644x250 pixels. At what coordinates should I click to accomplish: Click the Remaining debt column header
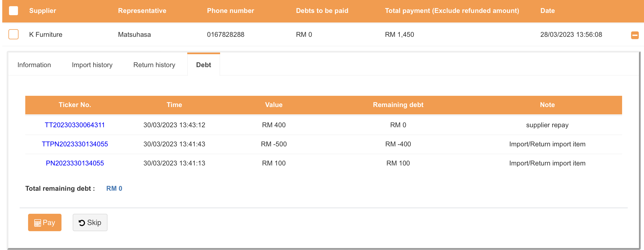click(x=398, y=105)
